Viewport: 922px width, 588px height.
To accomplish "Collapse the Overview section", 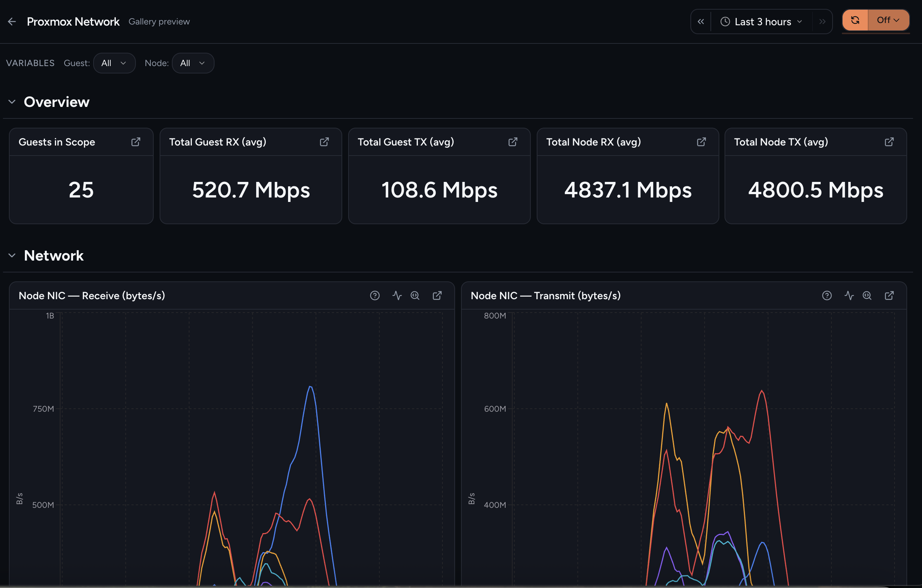I will (12, 102).
